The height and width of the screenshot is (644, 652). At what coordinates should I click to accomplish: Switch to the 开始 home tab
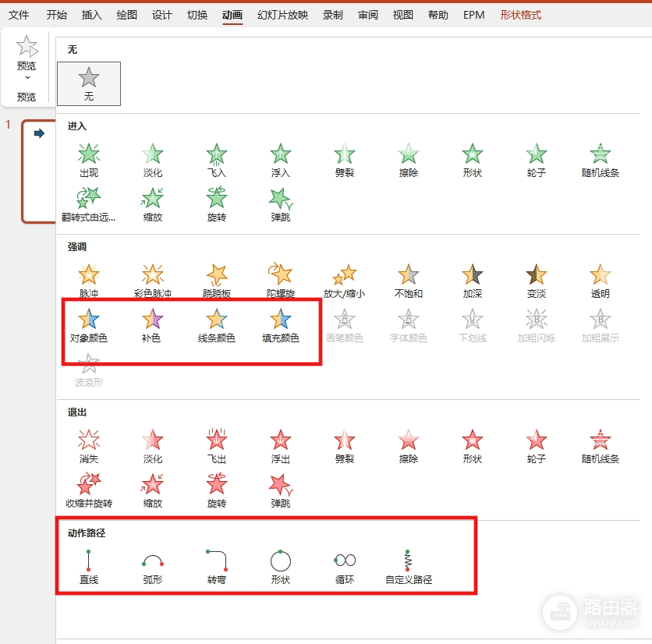point(57,15)
